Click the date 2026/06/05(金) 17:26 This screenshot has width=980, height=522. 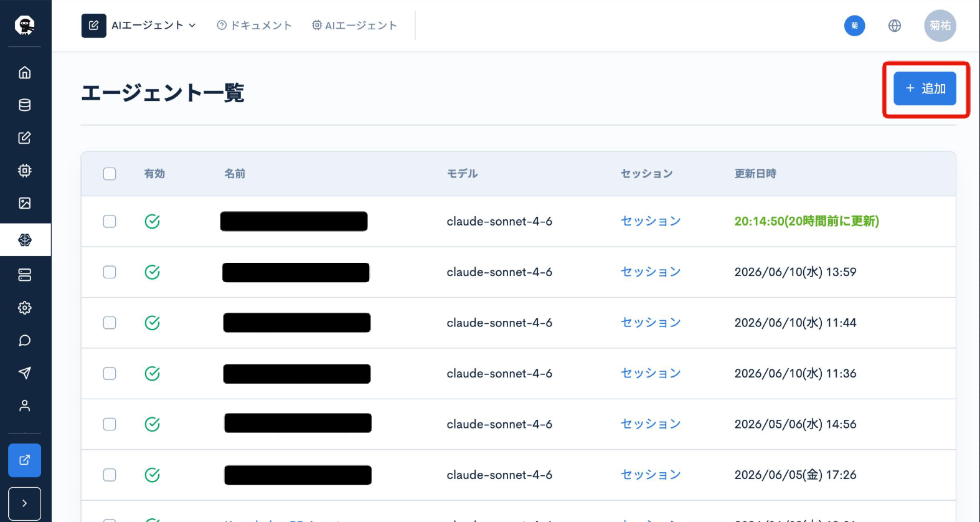tap(796, 475)
